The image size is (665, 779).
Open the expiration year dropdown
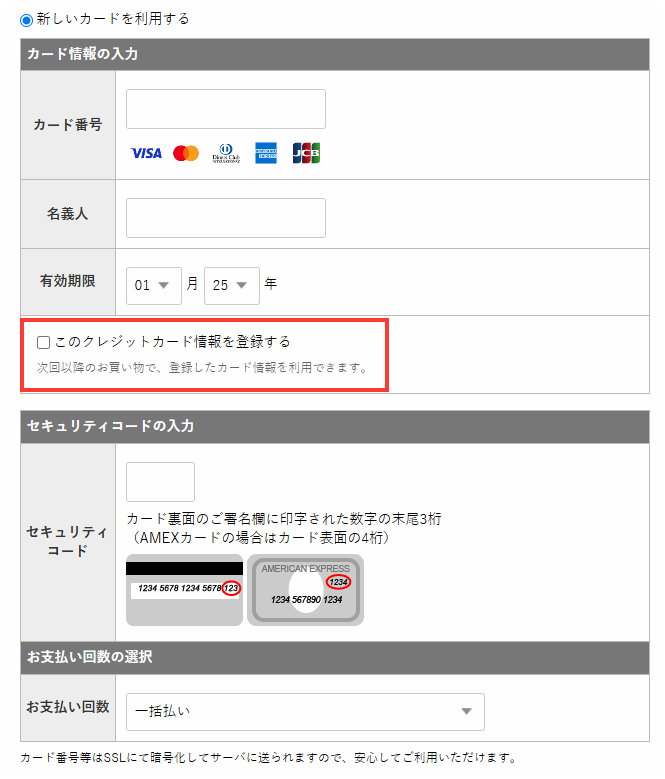click(x=232, y=285)
